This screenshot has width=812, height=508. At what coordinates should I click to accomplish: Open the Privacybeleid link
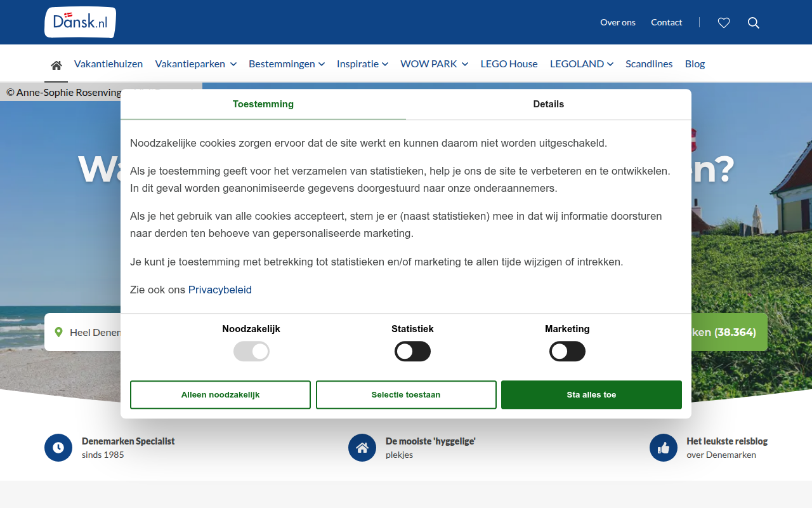click(x=220, y=290)
